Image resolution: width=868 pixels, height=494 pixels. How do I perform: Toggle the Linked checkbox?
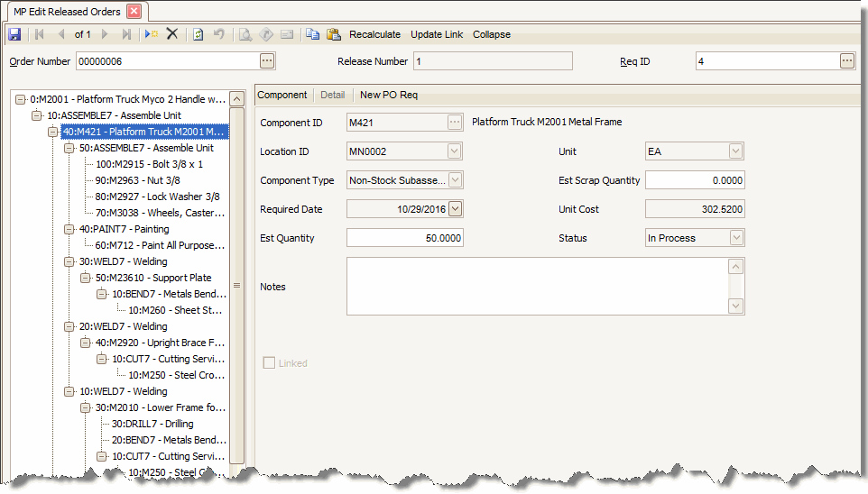pos(269,363)
